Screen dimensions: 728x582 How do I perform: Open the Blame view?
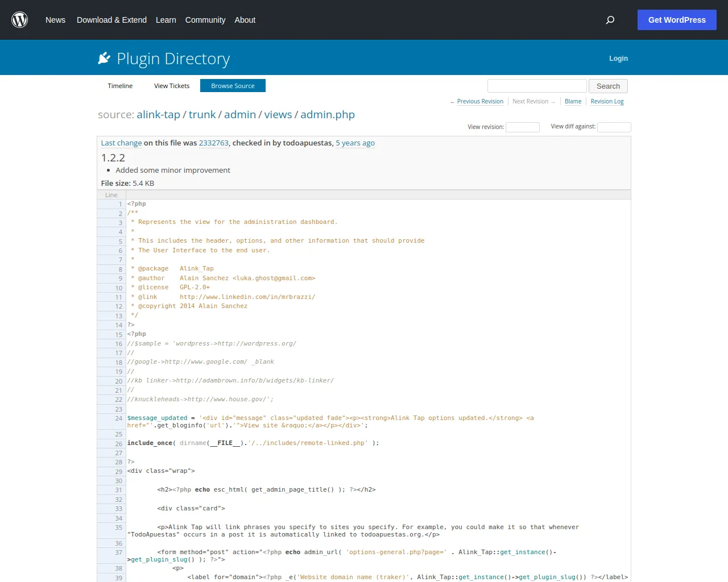[x=573, y=102]
